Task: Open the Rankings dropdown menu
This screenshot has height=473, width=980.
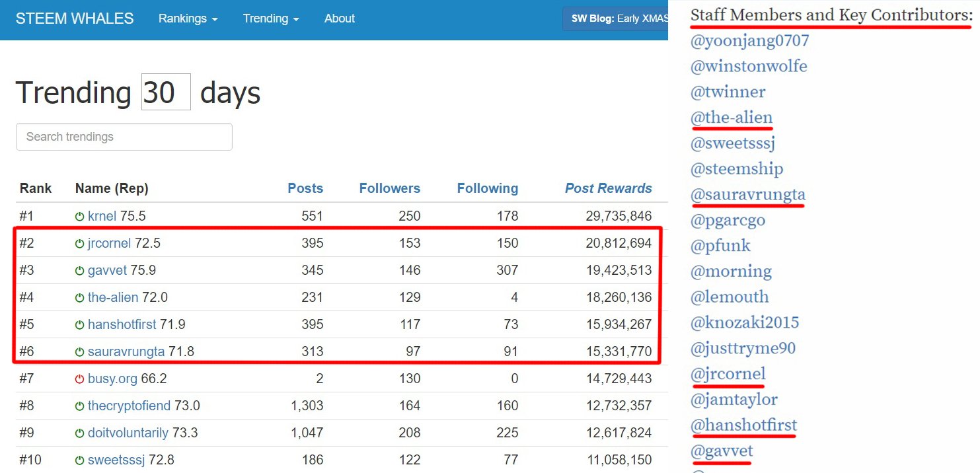Action: [188, 18]
